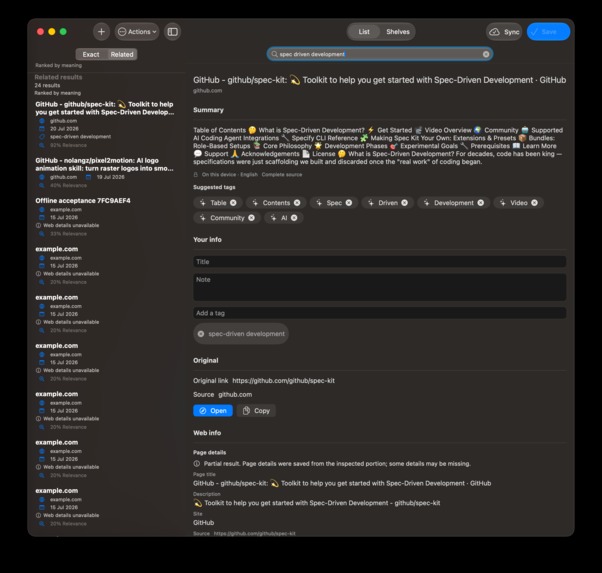
Task: Add a new item with the plus button
Action: pos(101,32)
